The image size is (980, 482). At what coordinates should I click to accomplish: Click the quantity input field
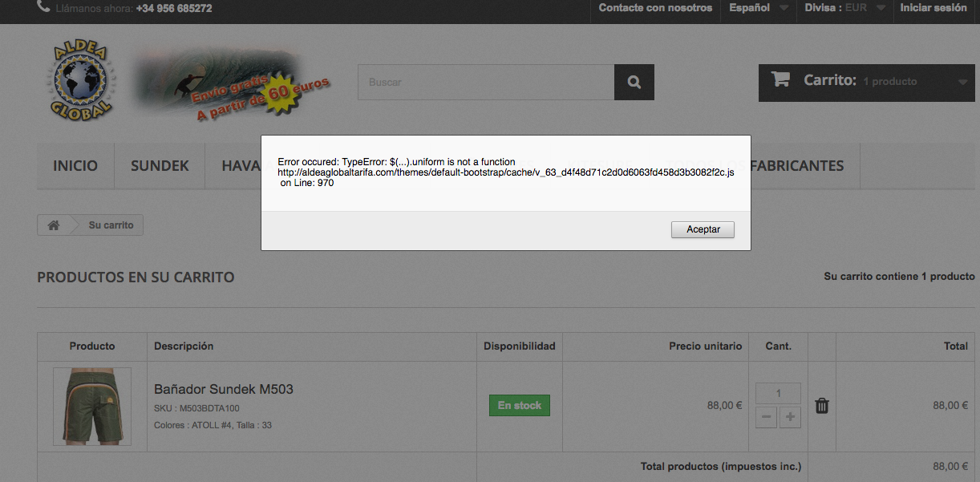[x=778, y=393]
